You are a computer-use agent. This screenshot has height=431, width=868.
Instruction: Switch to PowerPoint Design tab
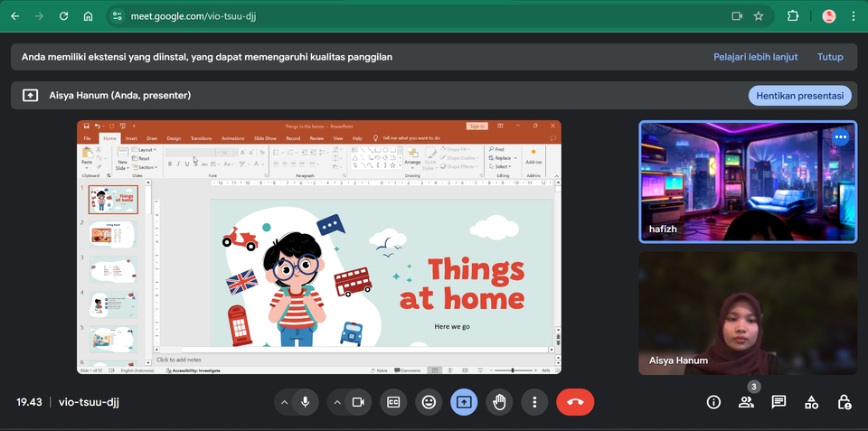pos(174,138)
